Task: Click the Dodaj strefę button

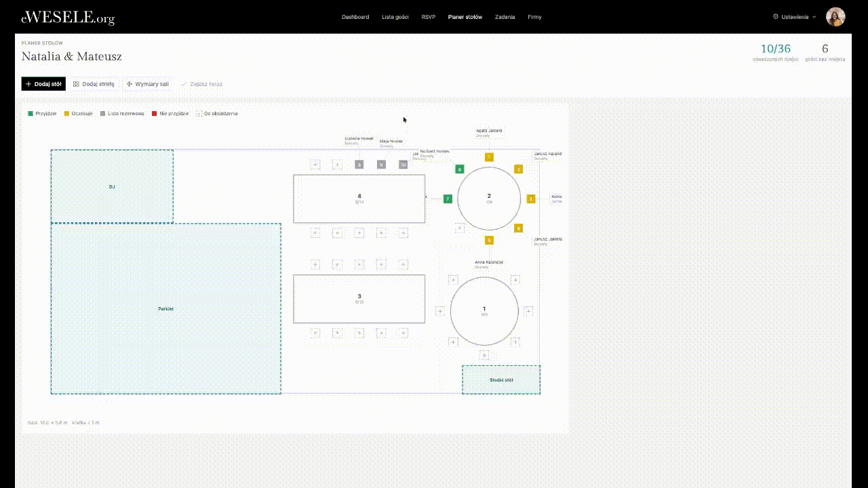Action: (x=94, y=84)
